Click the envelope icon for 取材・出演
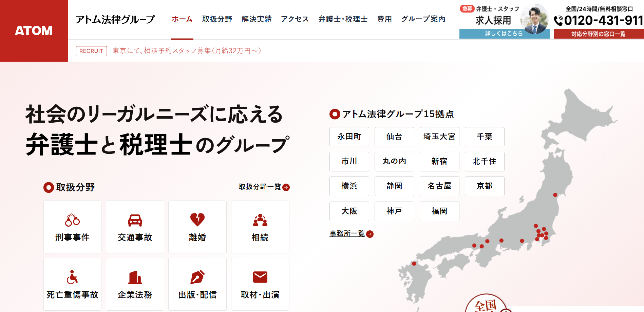The height and width of the screenshot is (312, 644). click(260, 277)
